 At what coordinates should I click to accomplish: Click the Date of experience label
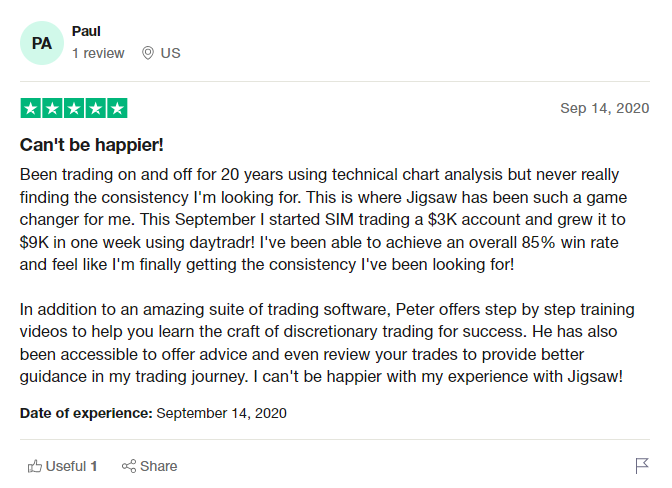[86, 413]
